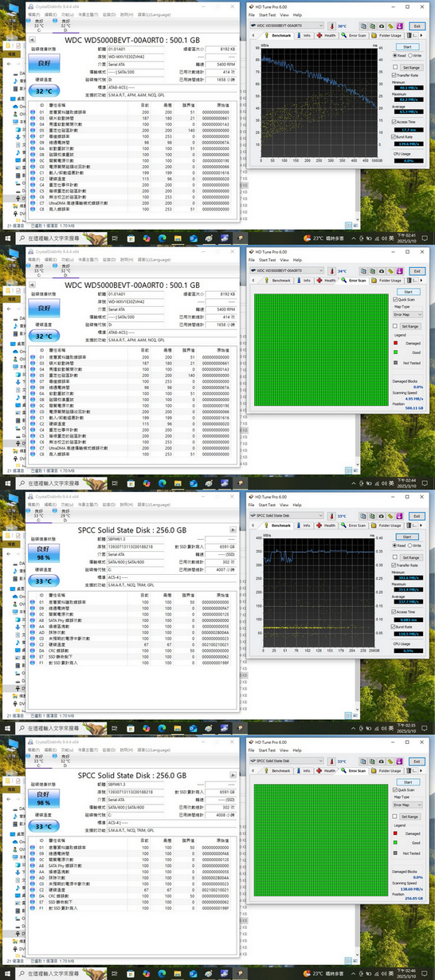This screenshot has height=980, width=435.
Task: Click copy-text icon in WDC Benchmark HD Tune toolbar
Action: pos(363,26)
